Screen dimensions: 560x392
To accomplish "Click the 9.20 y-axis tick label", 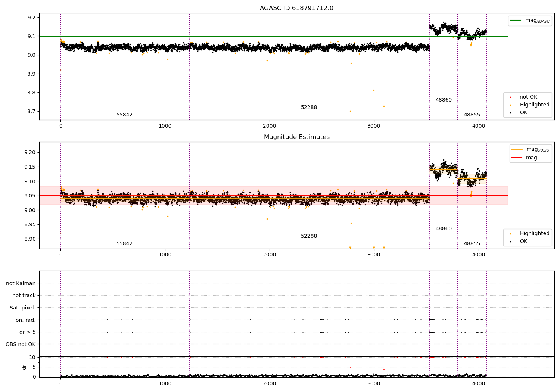I will [x=30, y=152].
